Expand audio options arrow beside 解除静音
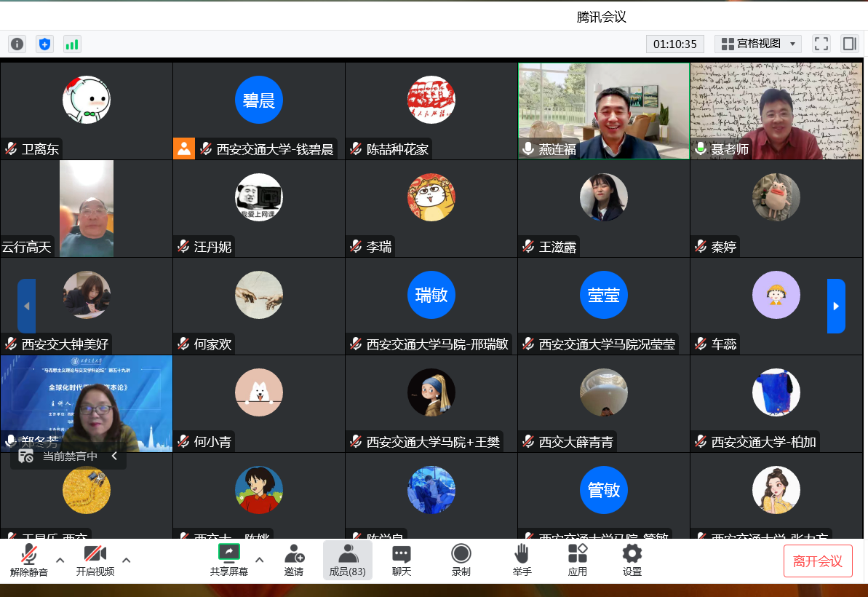Screen dimensions: 868x597 (x=60, y=560)
